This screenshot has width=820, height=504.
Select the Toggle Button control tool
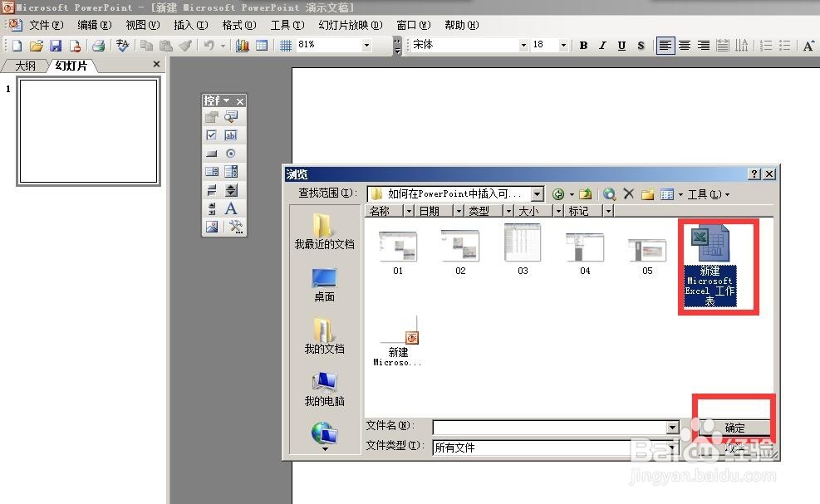pyautogui.click(x=211, y=190)
